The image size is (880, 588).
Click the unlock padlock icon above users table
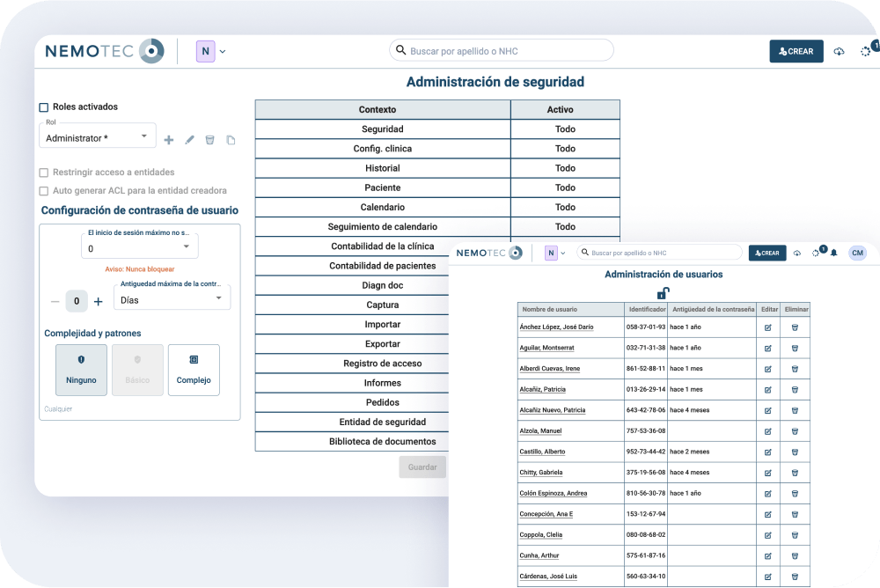tap(664, 293)
